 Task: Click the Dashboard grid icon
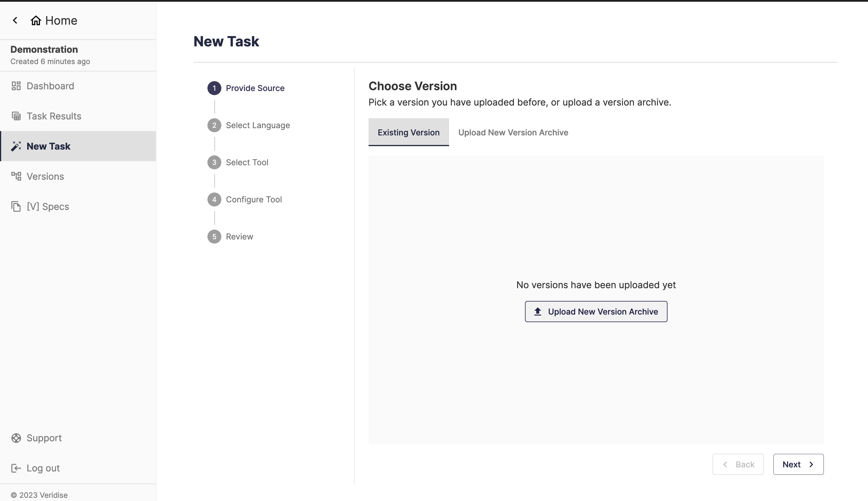click(16, 86)
